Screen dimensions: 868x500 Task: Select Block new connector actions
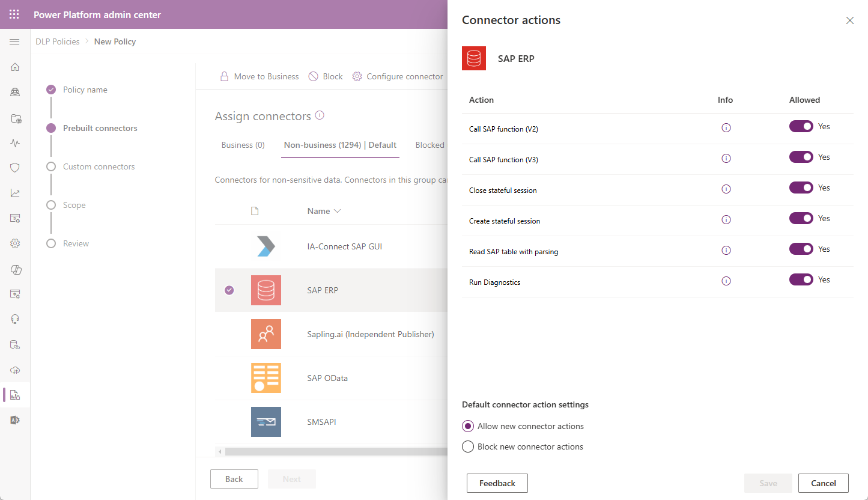pyautogui.click(x=468, y=447)
